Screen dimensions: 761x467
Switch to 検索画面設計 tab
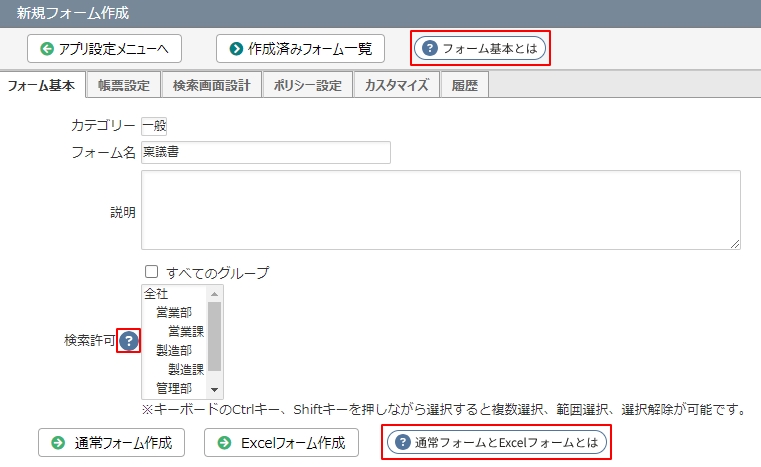[x=211, y=86]
